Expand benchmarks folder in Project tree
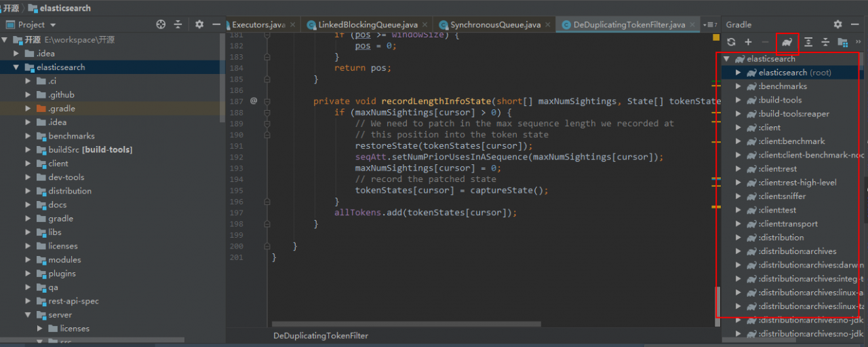Screen dimensions: 868x347 coord(28,136)
